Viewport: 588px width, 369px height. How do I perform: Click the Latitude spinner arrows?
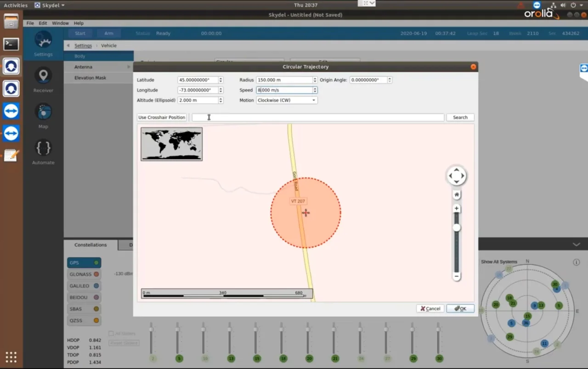[x=220, y=80]
